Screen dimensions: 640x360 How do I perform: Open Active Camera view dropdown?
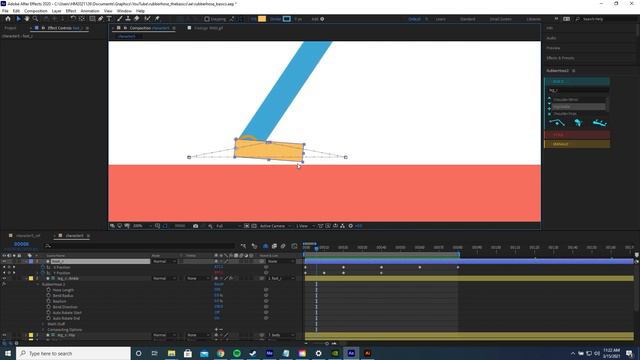[x=276, y=226]
